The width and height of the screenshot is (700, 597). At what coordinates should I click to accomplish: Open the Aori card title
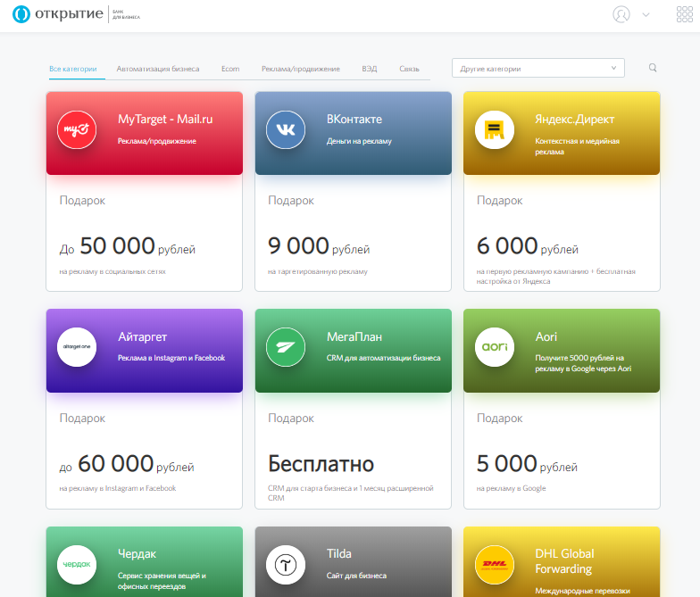click(x=546, y=337)
